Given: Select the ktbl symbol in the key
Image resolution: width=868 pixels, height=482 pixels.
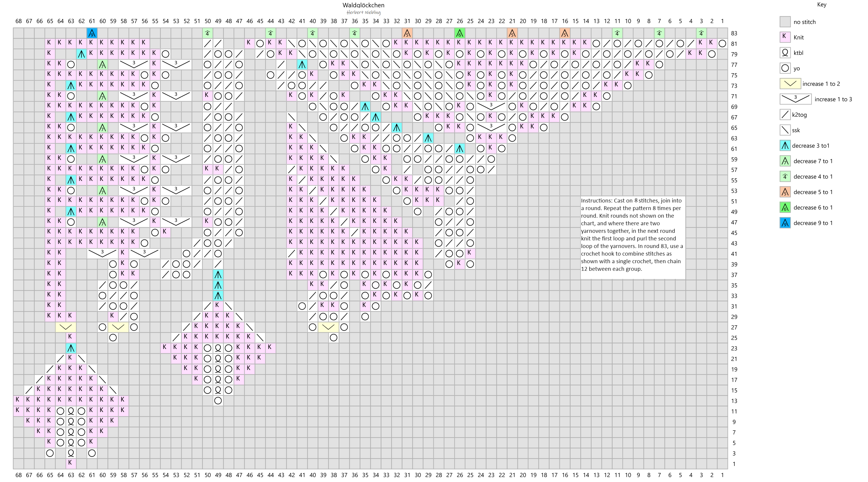Looking at the screenshot, I should point(785,53).
